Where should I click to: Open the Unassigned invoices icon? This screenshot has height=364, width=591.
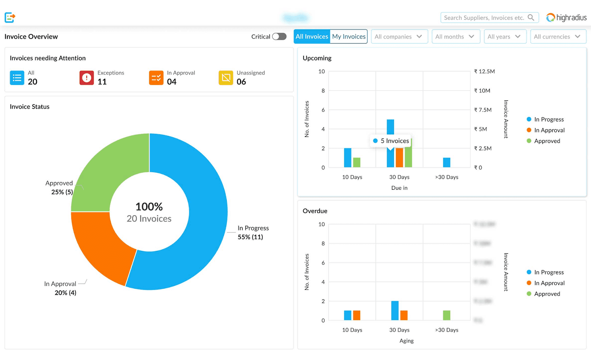(x=226, y=78)
